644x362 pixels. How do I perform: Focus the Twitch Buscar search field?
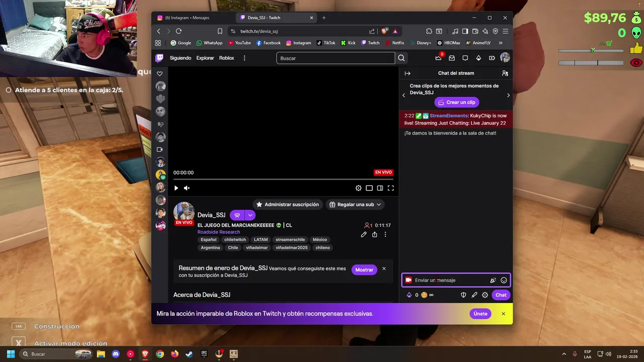pos(336,58)
